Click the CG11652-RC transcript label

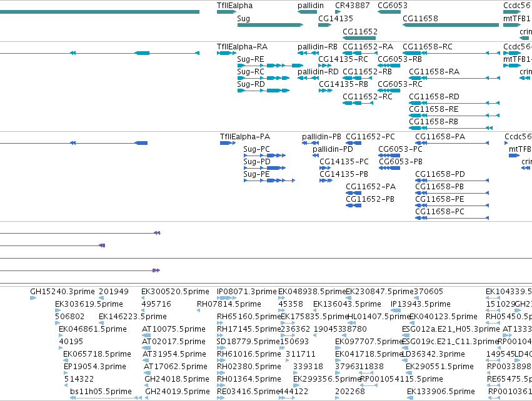pyautogui.click(x=368, y=97)
